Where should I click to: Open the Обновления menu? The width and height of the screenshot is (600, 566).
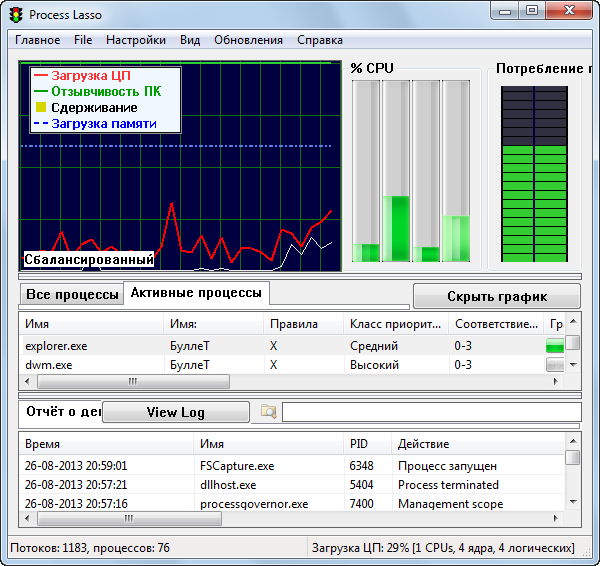[248, 40]
